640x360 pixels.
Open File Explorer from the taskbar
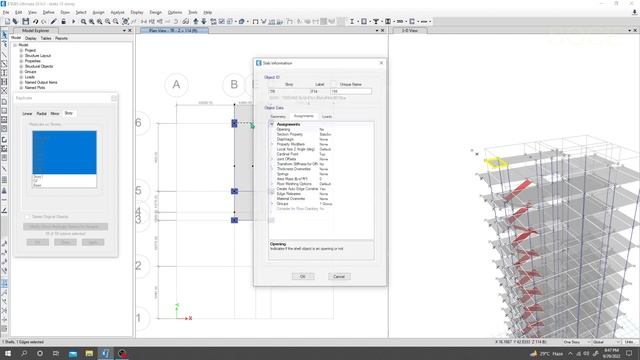point(89,353)
